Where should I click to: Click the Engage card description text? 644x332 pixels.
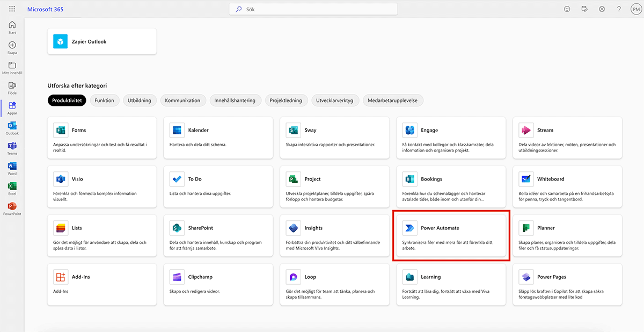pyautogui.click(x=448, y=148)
